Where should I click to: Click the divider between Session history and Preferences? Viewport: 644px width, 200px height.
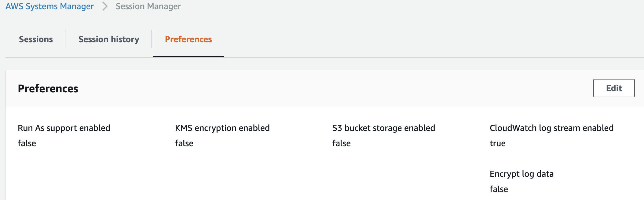pyautogui.click(x=152, y=39)
